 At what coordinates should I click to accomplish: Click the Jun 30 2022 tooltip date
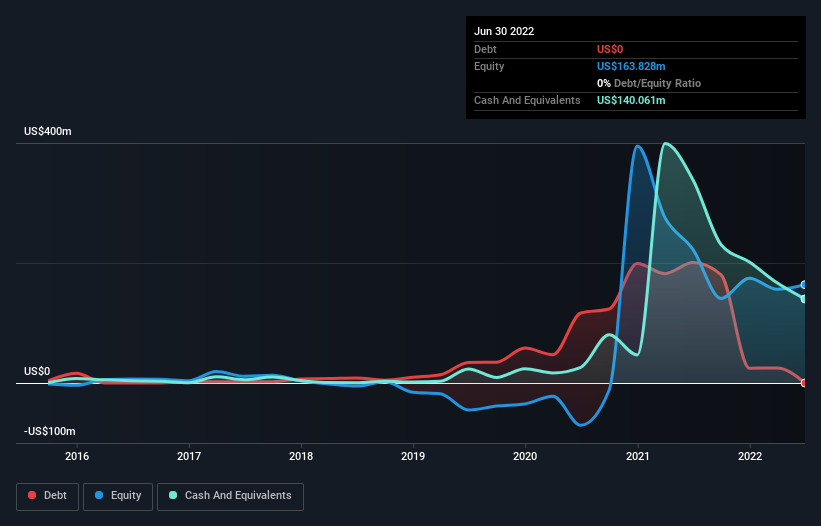504,31
